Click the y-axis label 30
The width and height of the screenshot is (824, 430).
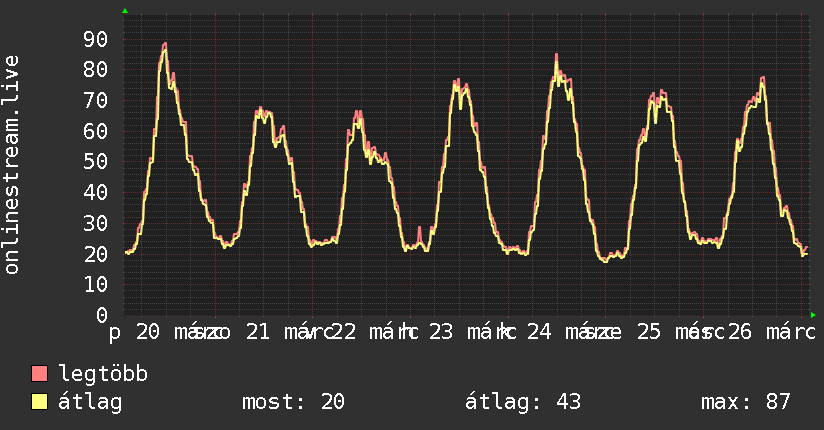95,223
